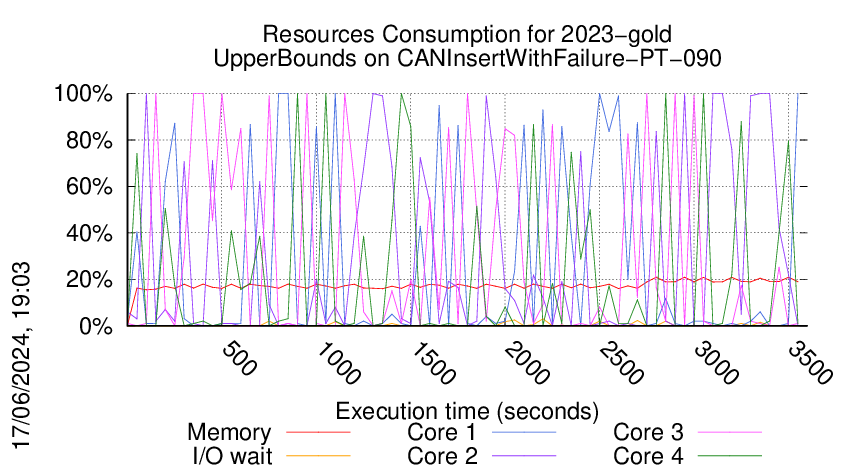Click the 'Core 2' legend label
850x475 pixels.
pyautogui.click(x=442, y=456)
